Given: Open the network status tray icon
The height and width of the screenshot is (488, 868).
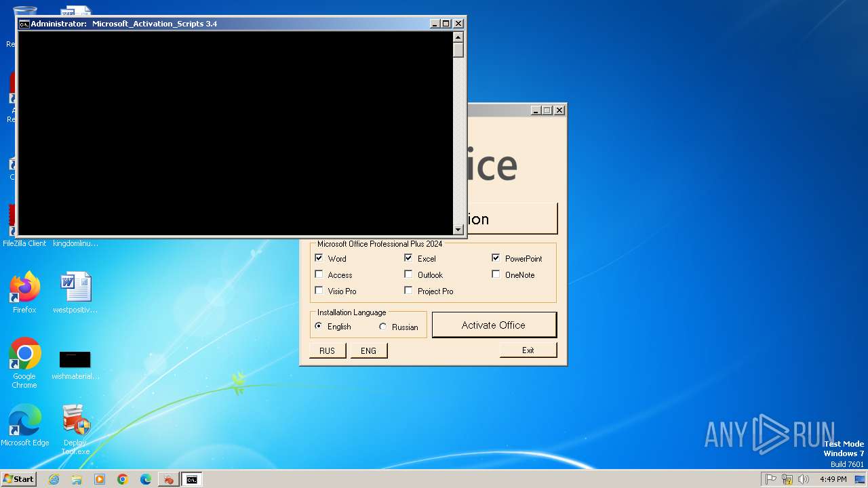Looking at the screenshot, I should pos(787,479).
